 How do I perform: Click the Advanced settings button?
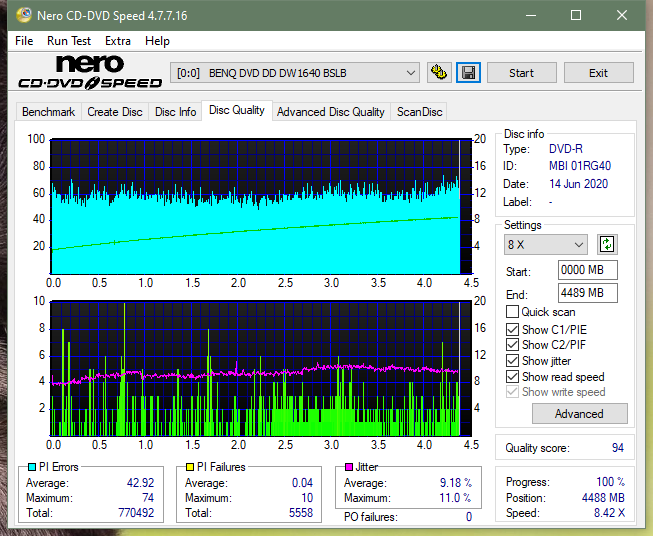click(x=579, y=414)
